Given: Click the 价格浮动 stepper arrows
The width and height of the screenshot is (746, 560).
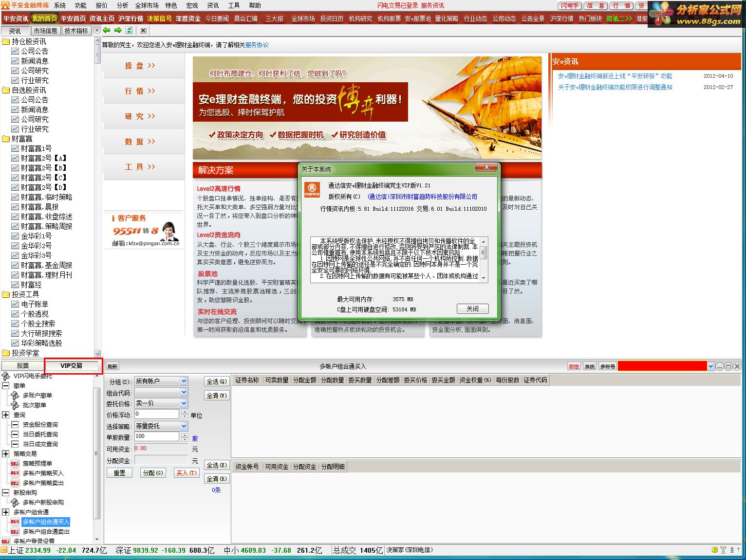Looking at the screenshot, I should tap(185, 414).
